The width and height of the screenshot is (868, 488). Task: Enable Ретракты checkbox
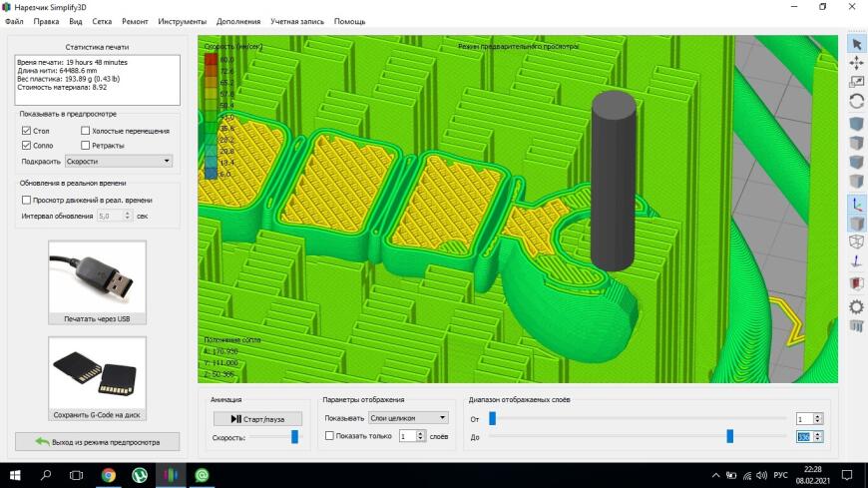pyautogui.click(x=85, y=145)
